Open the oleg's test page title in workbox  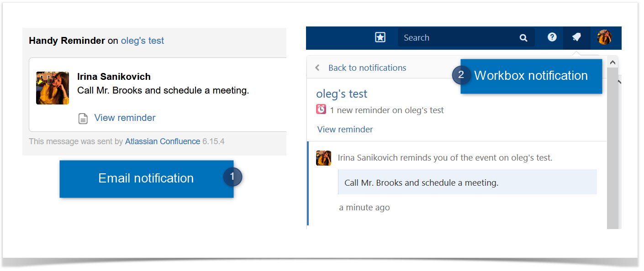coord(341,94)
